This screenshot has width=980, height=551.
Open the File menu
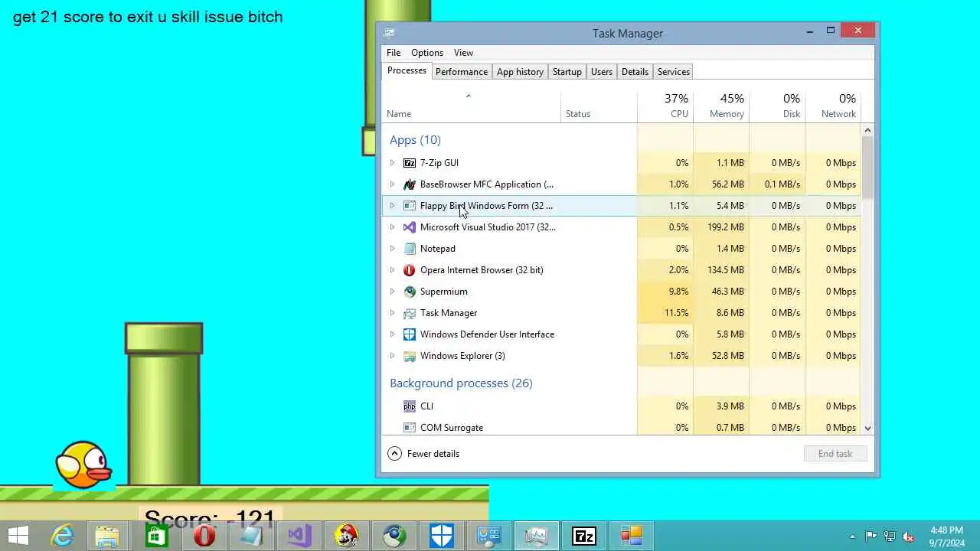point(394,53)
